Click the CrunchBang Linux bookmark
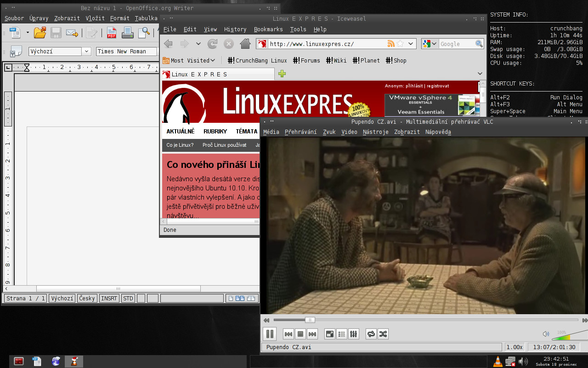Screen dimensions: 588x368 point(257,60)
